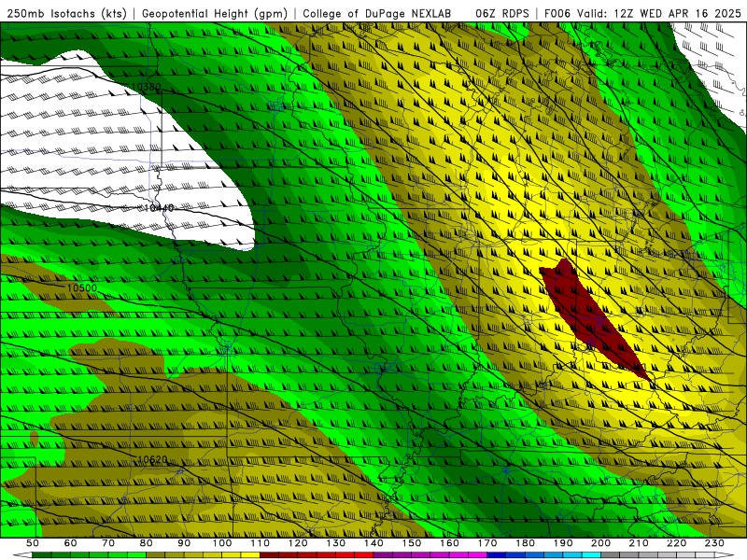Select the "College of DuPage NEXLAB" header text
This screenshot has width=747, height=560.
377,13
